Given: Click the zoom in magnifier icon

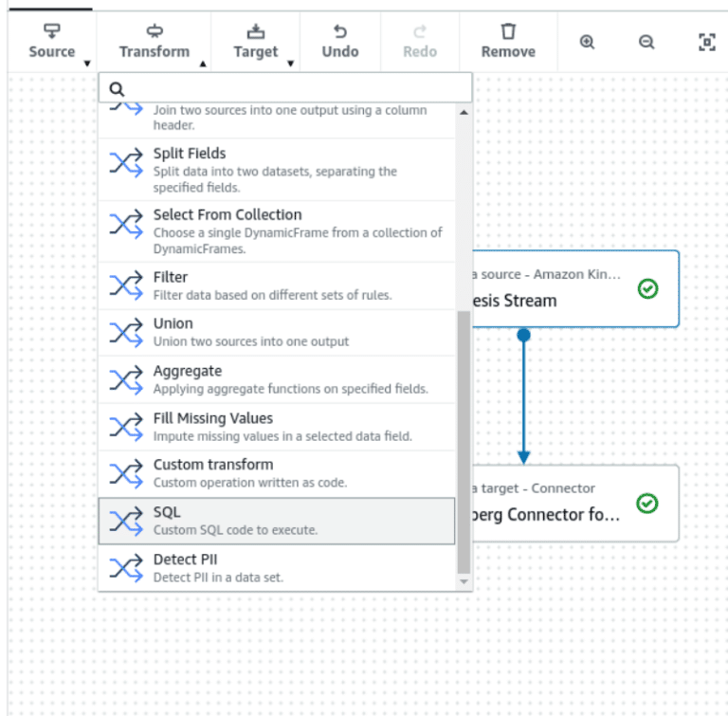Looking at the screenshot, I should tap(587, 42).
